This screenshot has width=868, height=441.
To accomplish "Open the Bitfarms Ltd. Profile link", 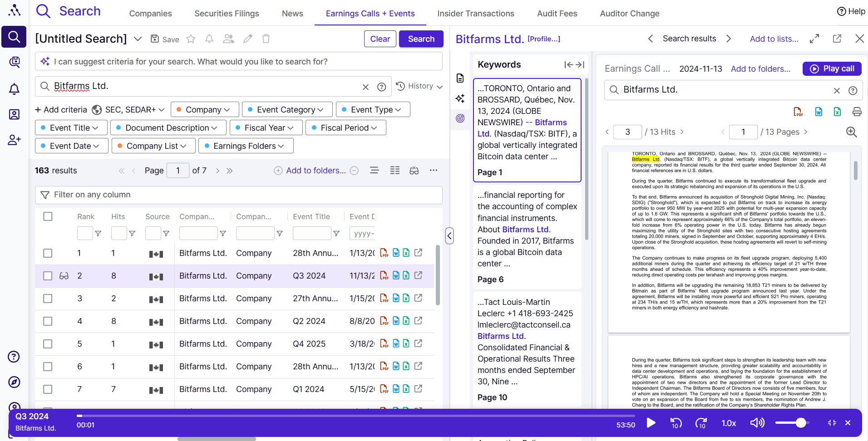I will (544, 39).
